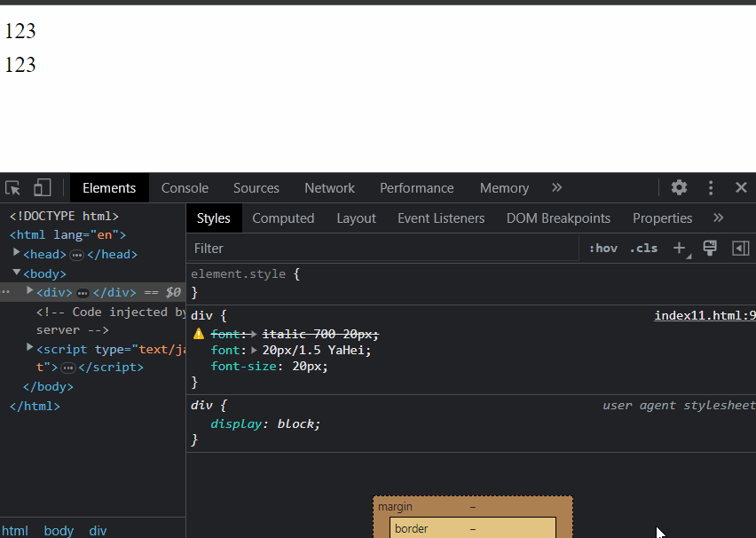Expand the strikethrough font shorthand triangle
Image resolution: width=756 pixels, height=538 pixels.
point(254,334)
